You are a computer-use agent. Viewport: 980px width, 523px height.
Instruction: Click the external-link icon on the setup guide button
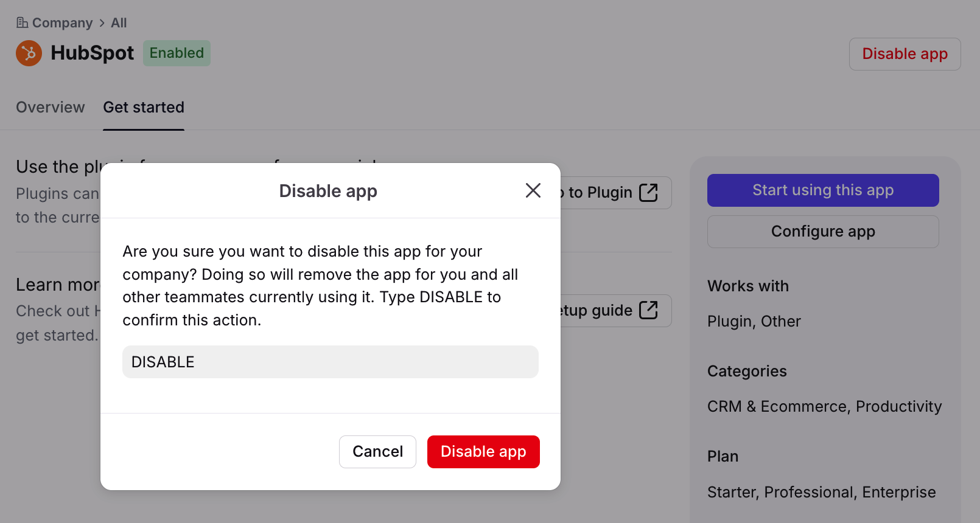[648, 310]
